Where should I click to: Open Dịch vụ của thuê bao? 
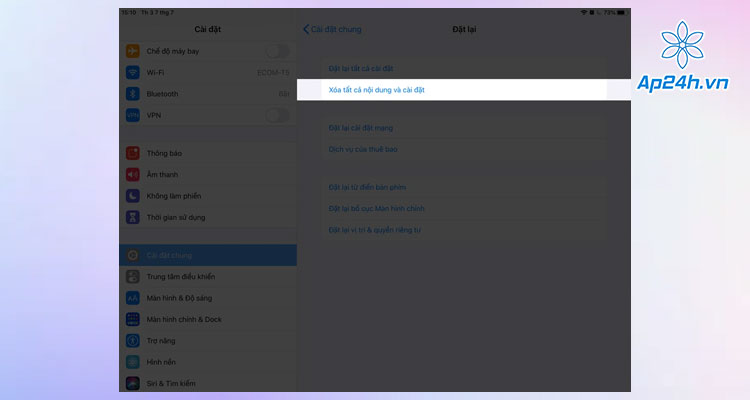coord(363,149)
